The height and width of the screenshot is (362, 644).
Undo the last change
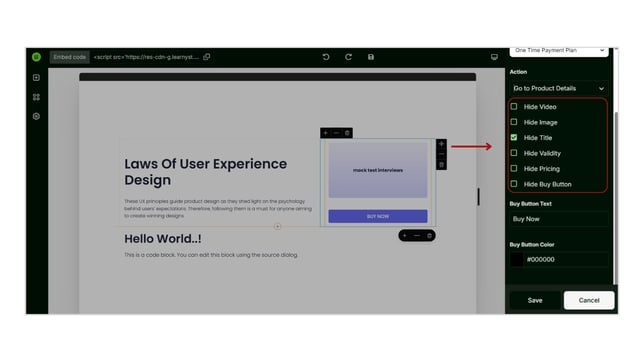click(326, 57)
